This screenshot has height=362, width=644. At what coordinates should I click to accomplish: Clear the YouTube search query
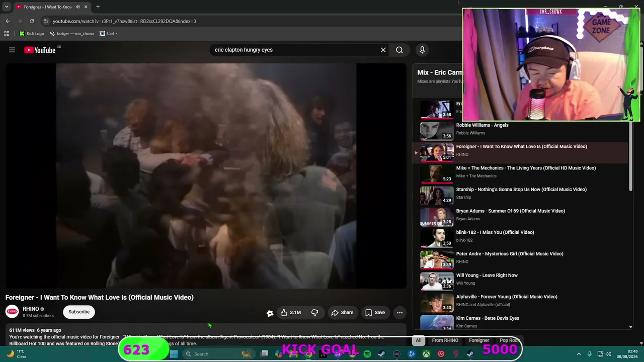[383, 50]
